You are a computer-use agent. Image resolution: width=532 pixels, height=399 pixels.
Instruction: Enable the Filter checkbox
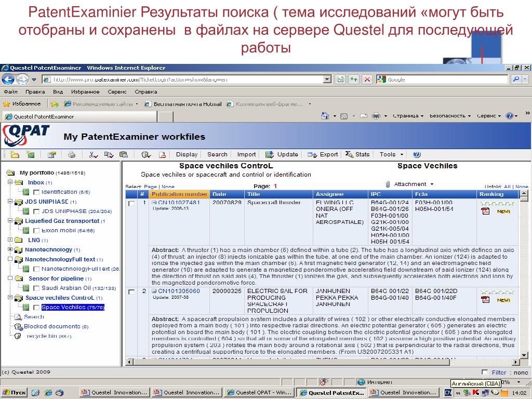point(485,372)
